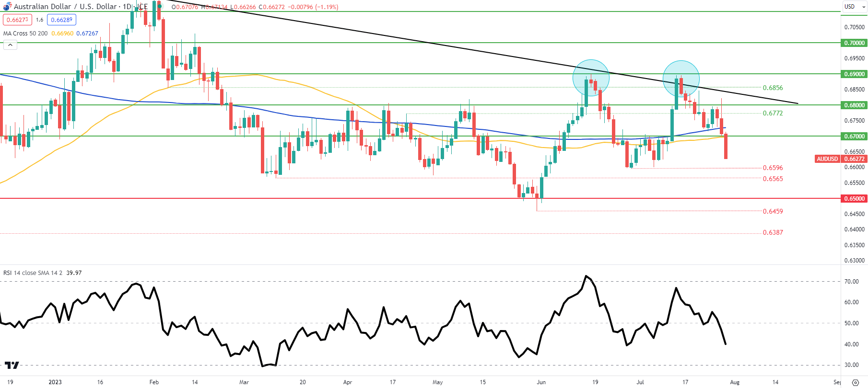The width and height of the screenshot is (868, 388).
Task: Click the 0.6772 level label
Action: [773, 113]
